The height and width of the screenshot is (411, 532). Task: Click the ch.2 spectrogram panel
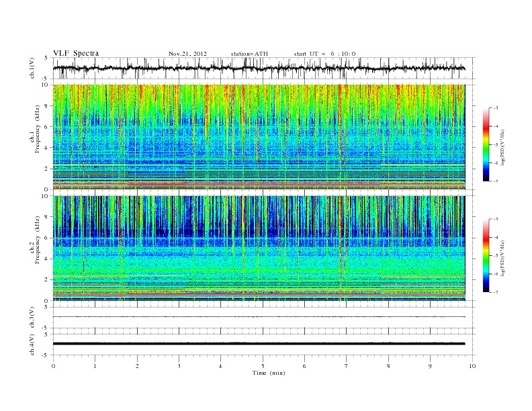pyautogui.click(x=259, y=248)
